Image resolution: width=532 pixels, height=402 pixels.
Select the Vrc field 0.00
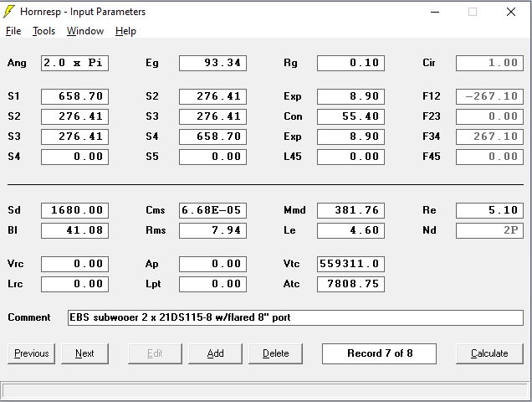(x=74, y=264)
